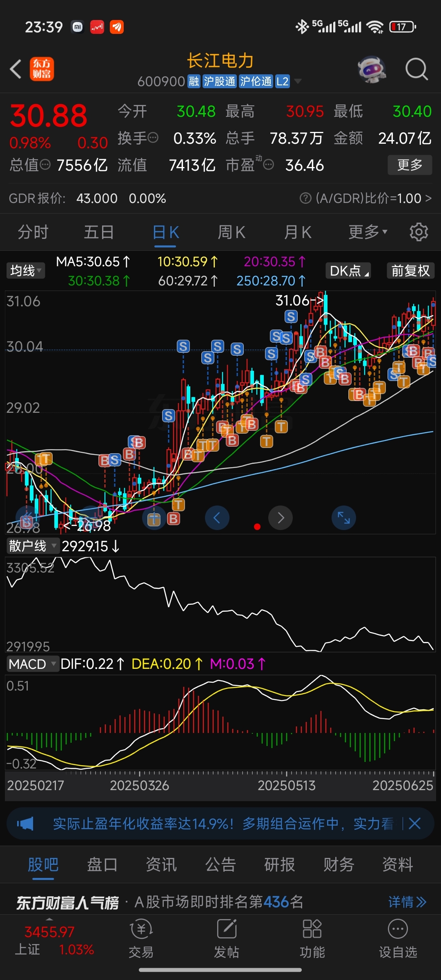Tap the 沪股通 tag
The height and width of the screenshot is (980, 441).
pos(219,81)
